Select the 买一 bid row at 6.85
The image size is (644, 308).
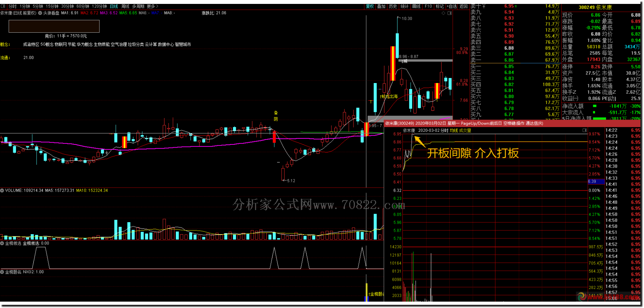pos(515,66)
